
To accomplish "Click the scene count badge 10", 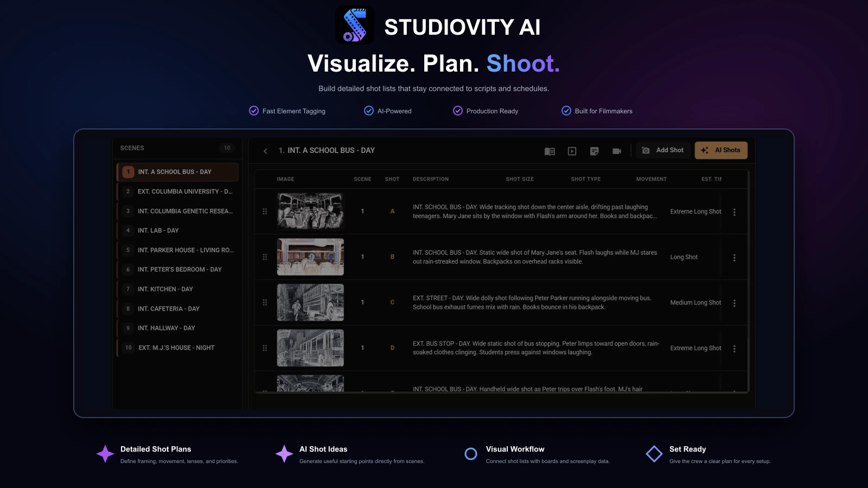I will click(227, 148).
